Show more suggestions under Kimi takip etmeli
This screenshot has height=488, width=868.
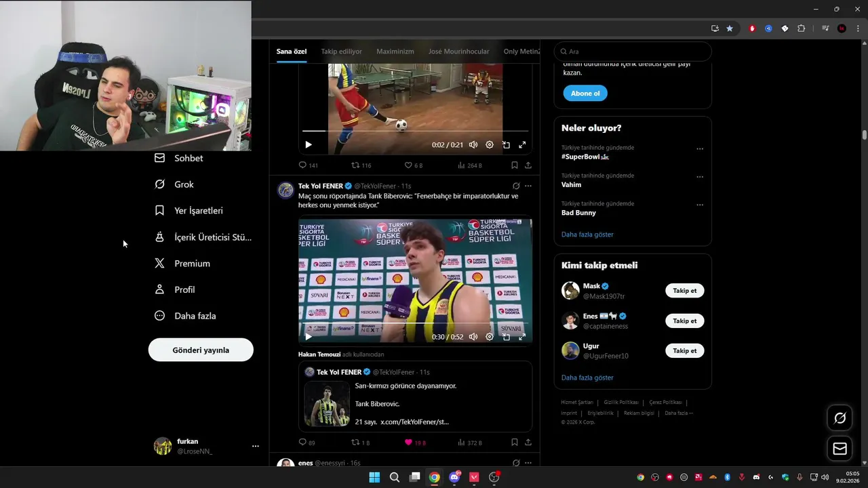587,378
